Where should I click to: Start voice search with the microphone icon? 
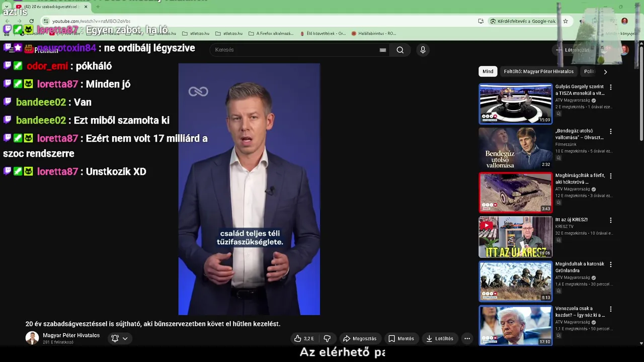423,50
